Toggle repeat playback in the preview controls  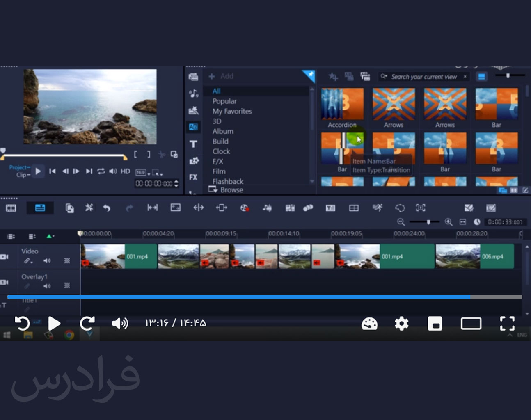[x=101, y=171]
